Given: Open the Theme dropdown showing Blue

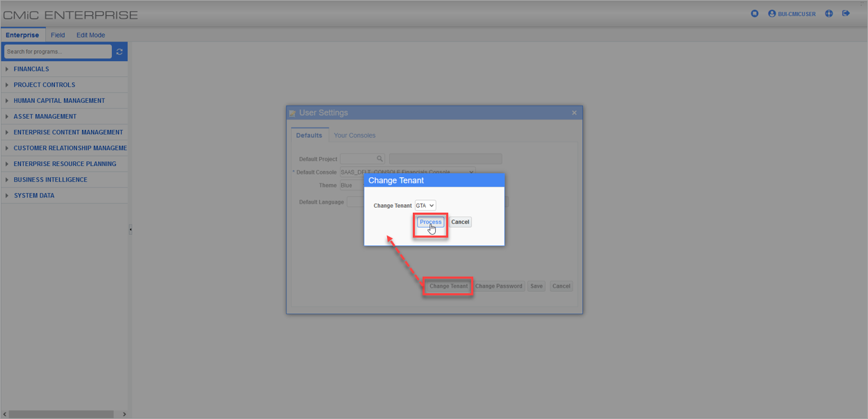Looking at the screenshot, I should pos(352,186).
